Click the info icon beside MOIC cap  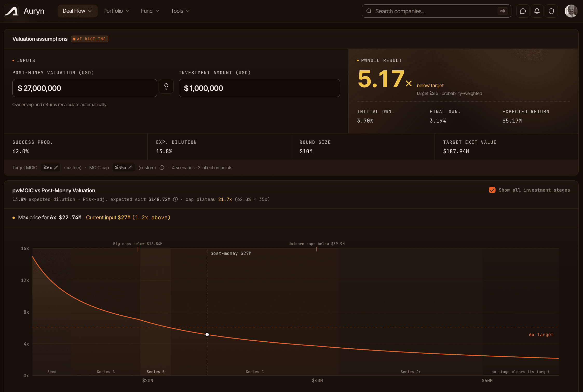pos(162,168)
